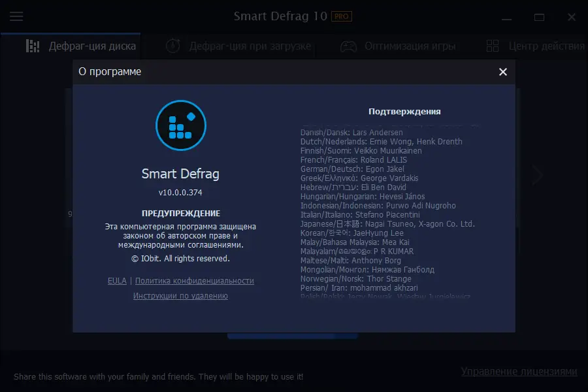Maximize the Smart Defrag window

(539, 17)
